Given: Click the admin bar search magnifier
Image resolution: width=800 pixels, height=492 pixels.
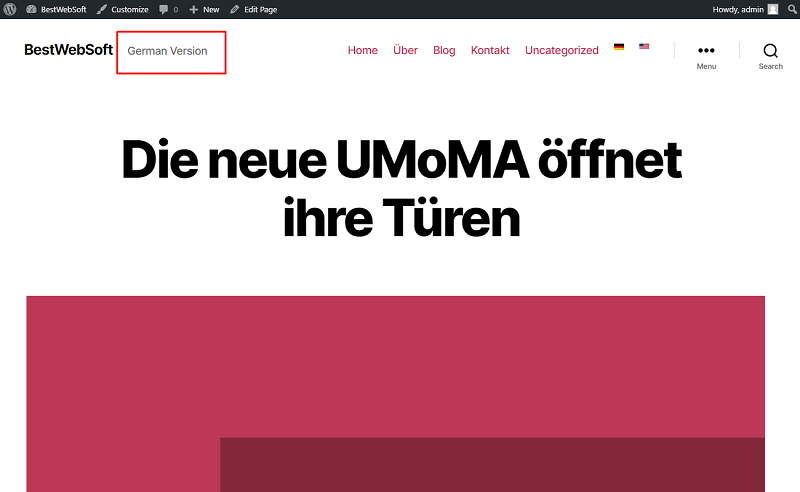Looking at the screenshot, I should [x=792, y=9].
